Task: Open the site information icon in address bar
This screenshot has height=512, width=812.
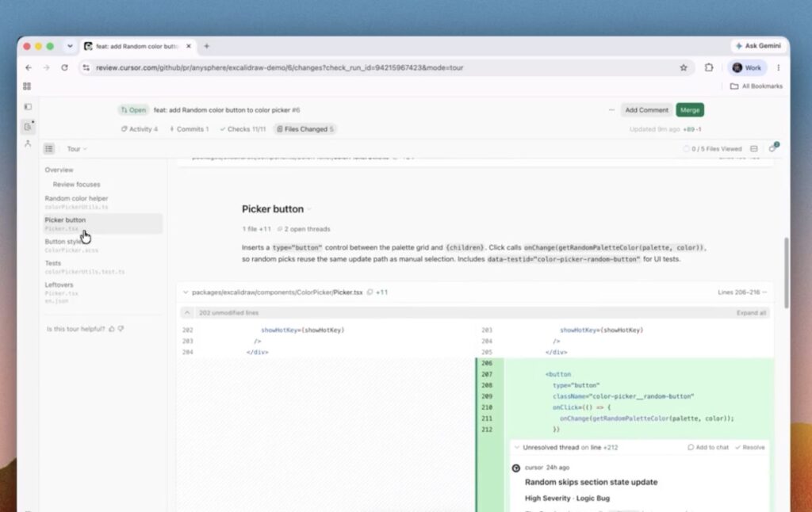Action: (x=86, y=68)
